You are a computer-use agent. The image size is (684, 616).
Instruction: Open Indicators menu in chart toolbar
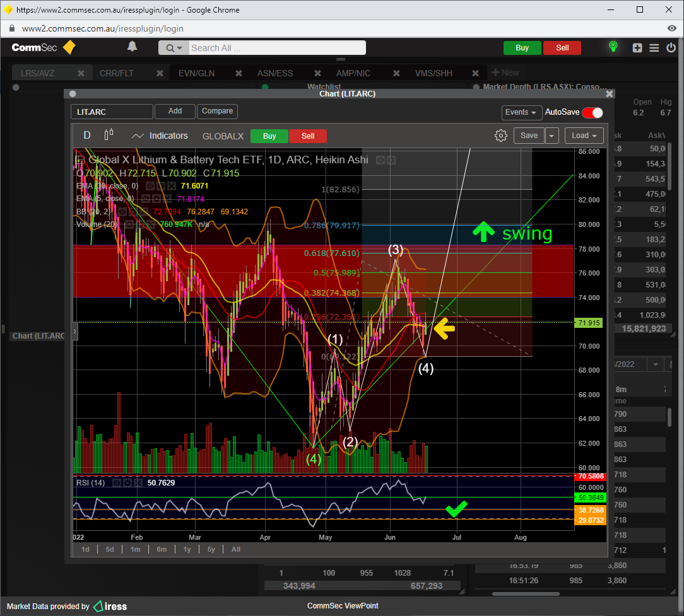[x=160, y=136]
